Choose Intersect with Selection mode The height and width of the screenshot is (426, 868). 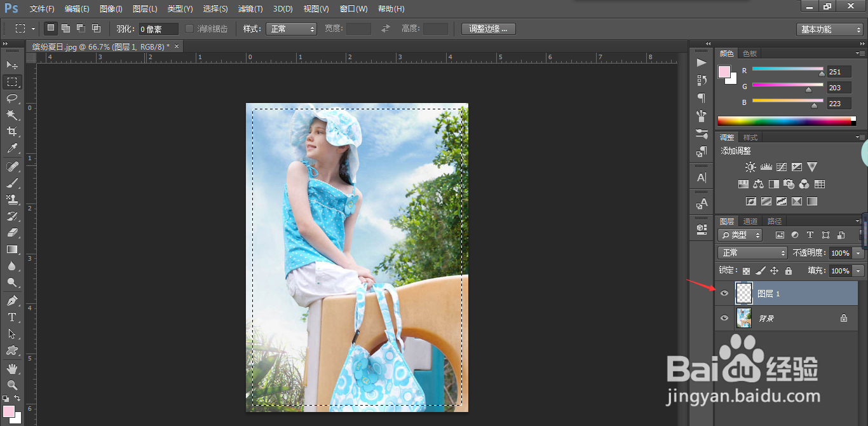96,29
